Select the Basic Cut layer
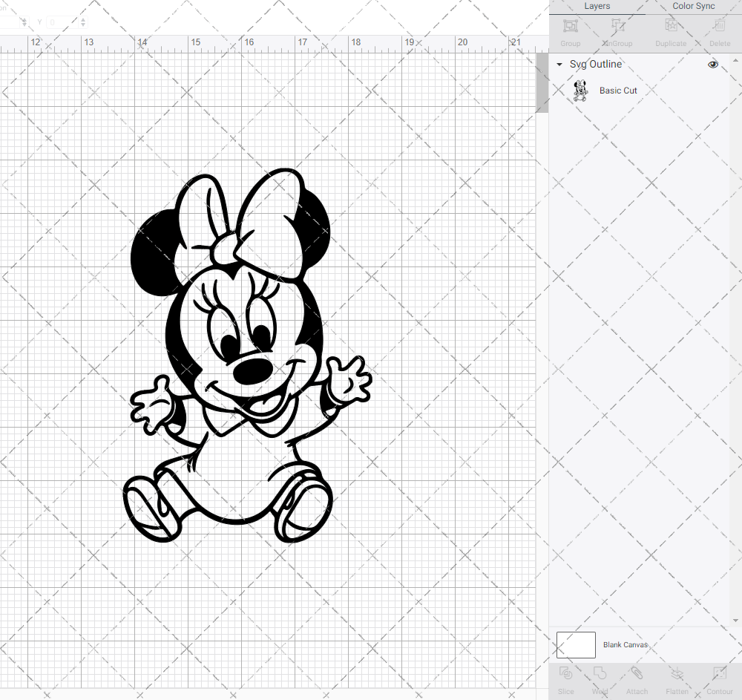 tap(618, 90)
